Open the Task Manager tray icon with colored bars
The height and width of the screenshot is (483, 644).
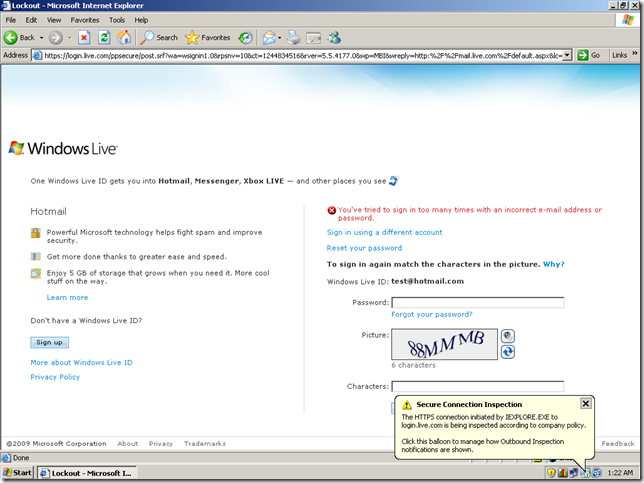pos(563,473)
